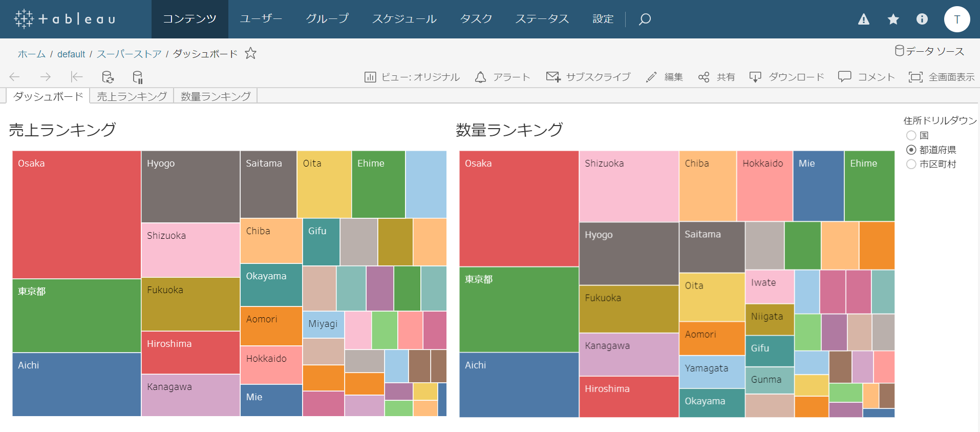Select Fukuoka tile in 売上ランキング treemap
This screenshot has width=980, height=432.
pyautogui.click(x=190, y=304)
